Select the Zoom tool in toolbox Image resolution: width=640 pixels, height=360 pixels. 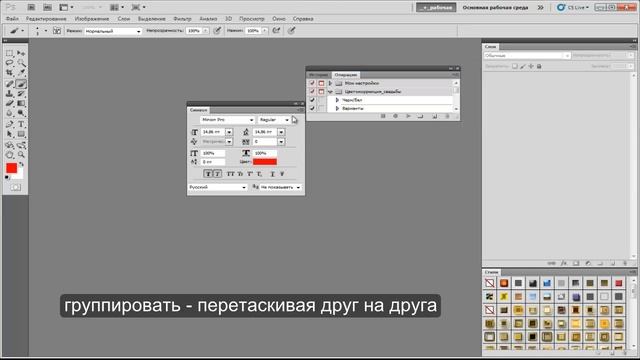pos(21,155)
